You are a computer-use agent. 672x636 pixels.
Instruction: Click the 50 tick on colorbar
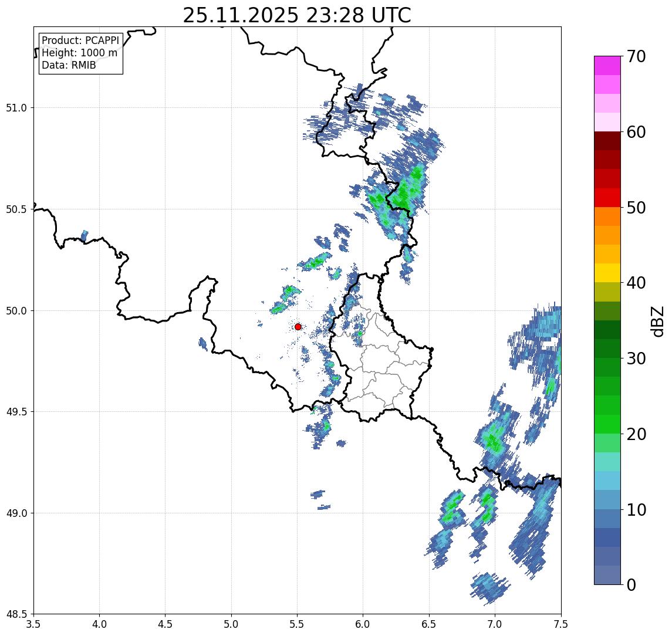click(636, 208)
